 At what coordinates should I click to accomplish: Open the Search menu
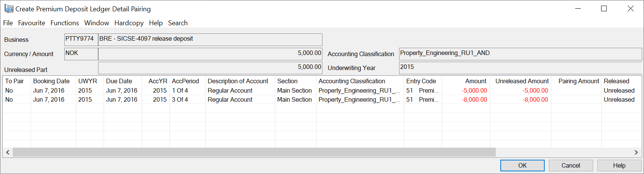pos(178,23)
